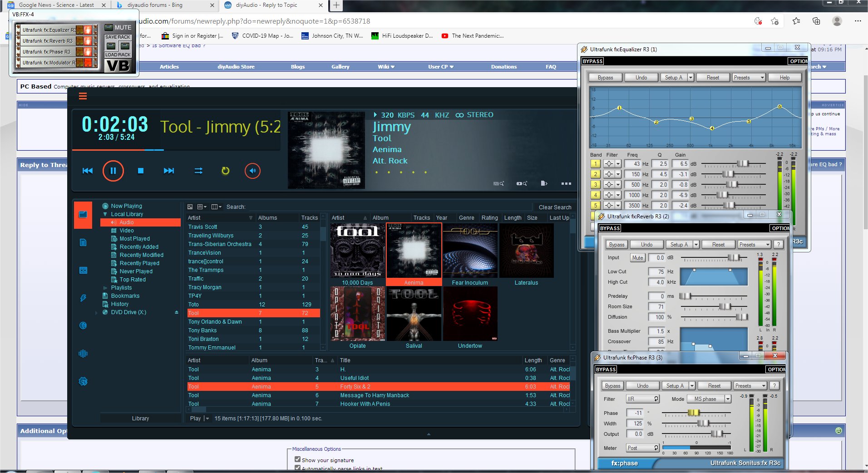Open band 2 filter type dropdown
The height and width of the screenshot is (473, 868).
(618, 174)
